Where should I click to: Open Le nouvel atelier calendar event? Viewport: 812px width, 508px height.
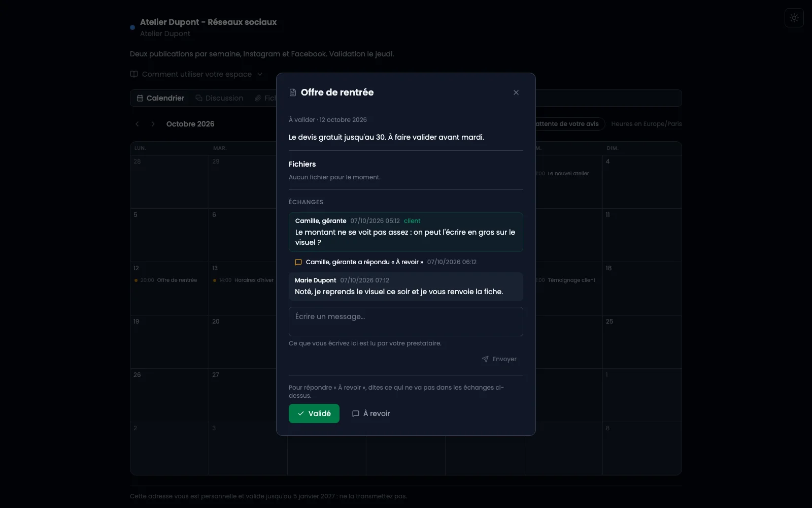click(x=563, y=174)
